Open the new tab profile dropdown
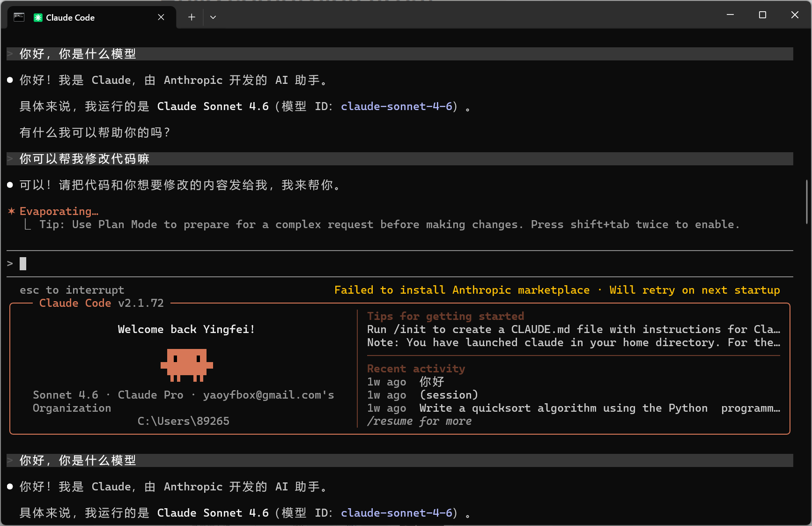Viewport: 812px width, 526px height. tap(213, 17)
